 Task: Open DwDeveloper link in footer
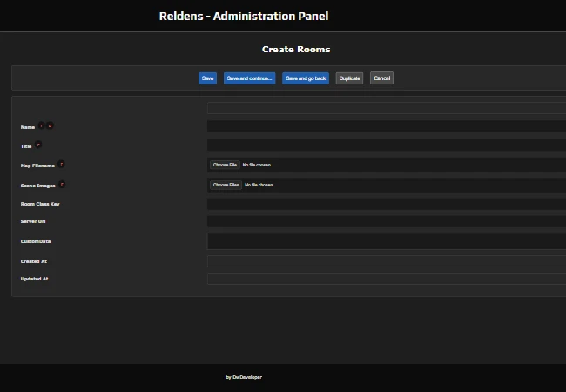click(247, 377)
